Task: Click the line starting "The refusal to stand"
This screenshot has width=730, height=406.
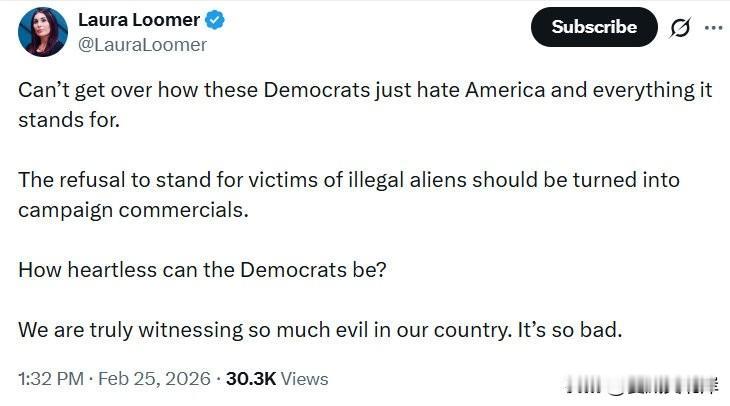Action: click(349, 180)
